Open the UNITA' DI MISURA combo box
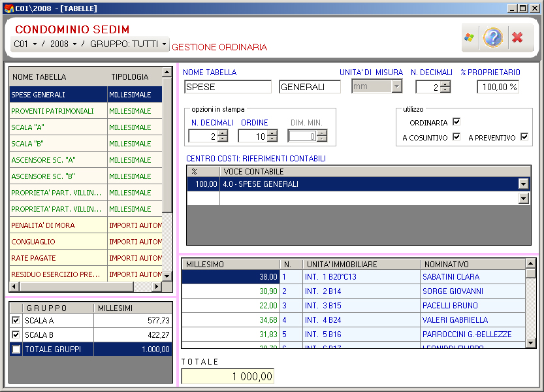 (x=396, y=86)
